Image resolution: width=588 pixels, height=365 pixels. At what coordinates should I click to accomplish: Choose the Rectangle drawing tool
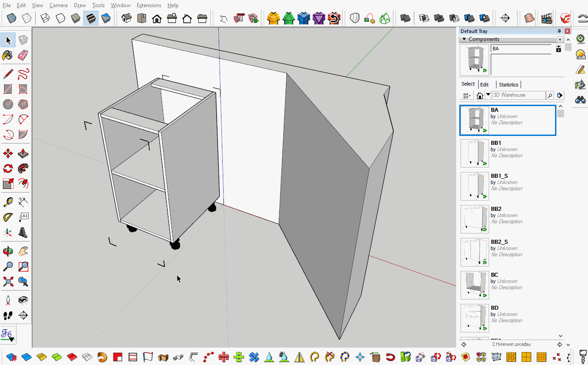point(7,89)
